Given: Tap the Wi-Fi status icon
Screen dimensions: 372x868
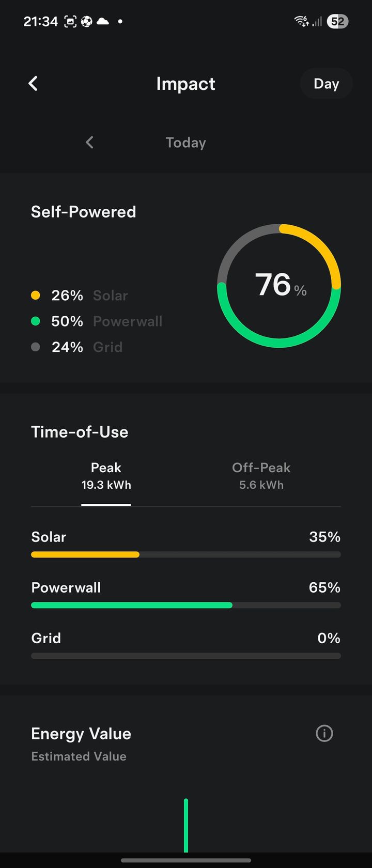Looking at the screenshot, I should 301,21.
